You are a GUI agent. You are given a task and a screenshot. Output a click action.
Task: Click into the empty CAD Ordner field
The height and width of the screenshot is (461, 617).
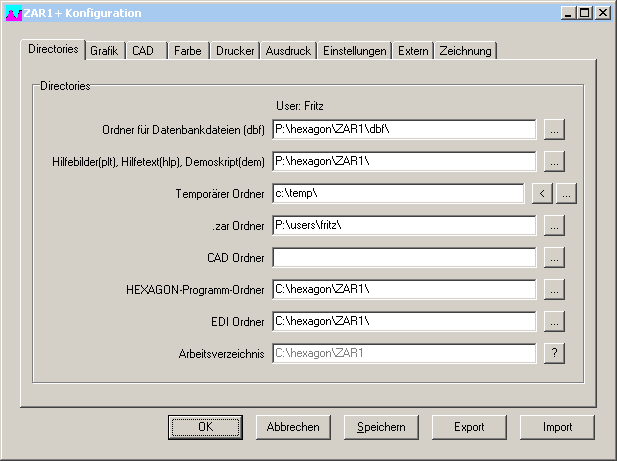tap(403, 257)
